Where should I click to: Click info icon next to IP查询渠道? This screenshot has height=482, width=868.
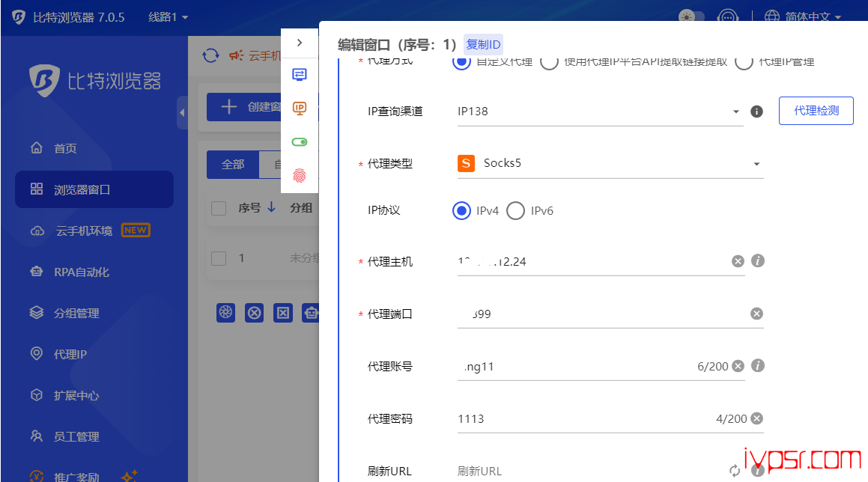click(756, 112)
